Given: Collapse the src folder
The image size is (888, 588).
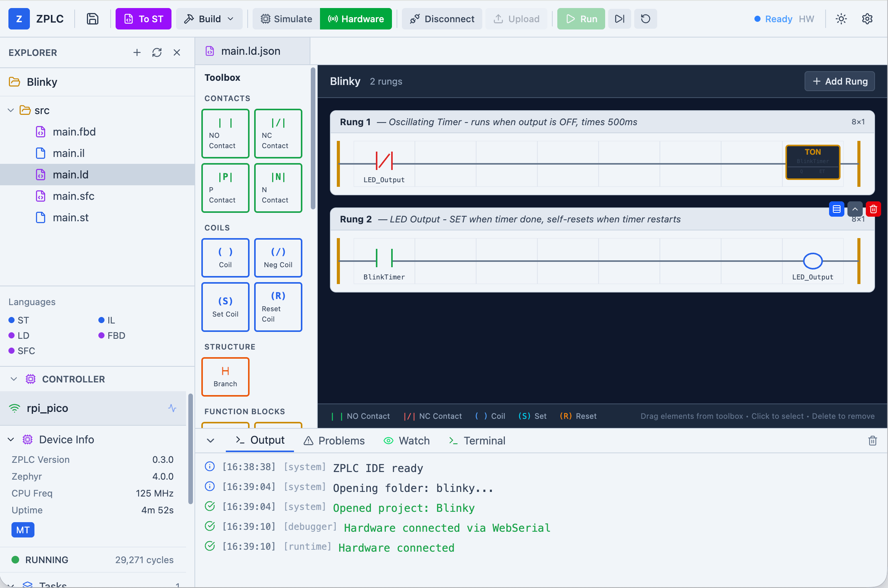Looking at the screenshot, I should [x=11, y=110].
